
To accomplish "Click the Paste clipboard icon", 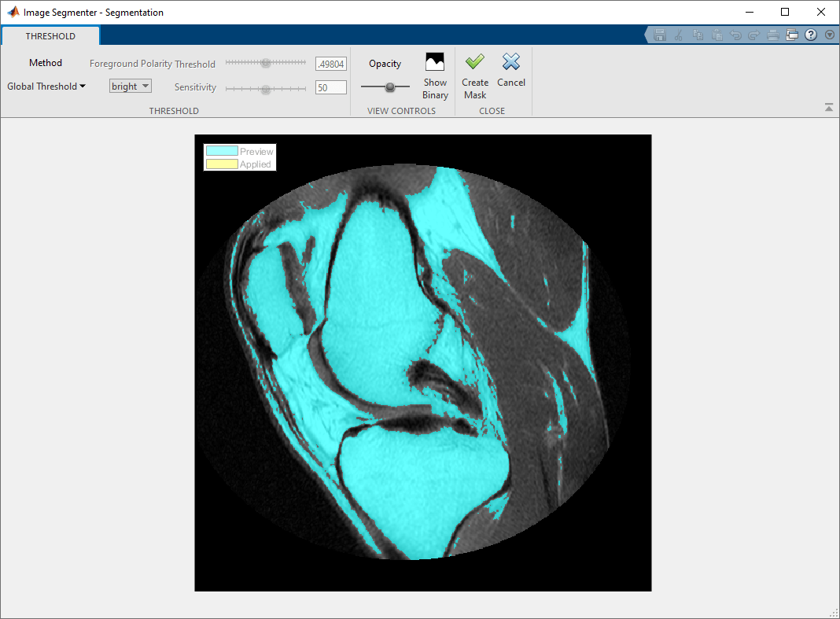I will pos(717,35).
